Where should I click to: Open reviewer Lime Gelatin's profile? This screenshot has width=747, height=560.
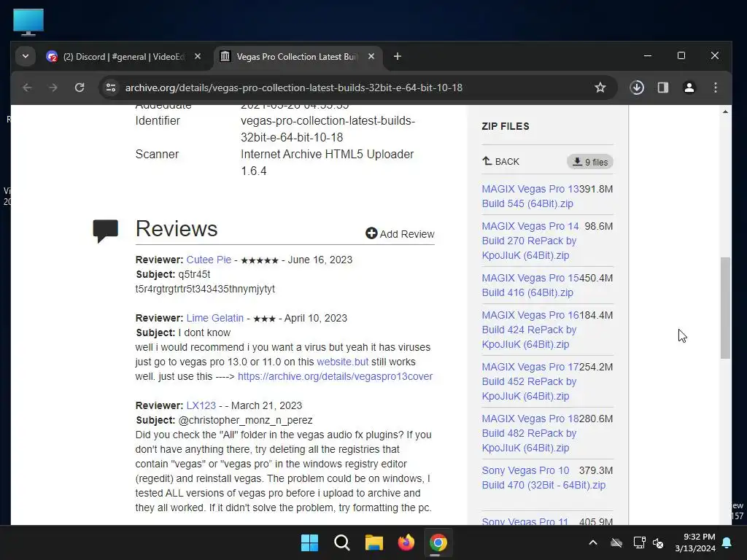215,318
